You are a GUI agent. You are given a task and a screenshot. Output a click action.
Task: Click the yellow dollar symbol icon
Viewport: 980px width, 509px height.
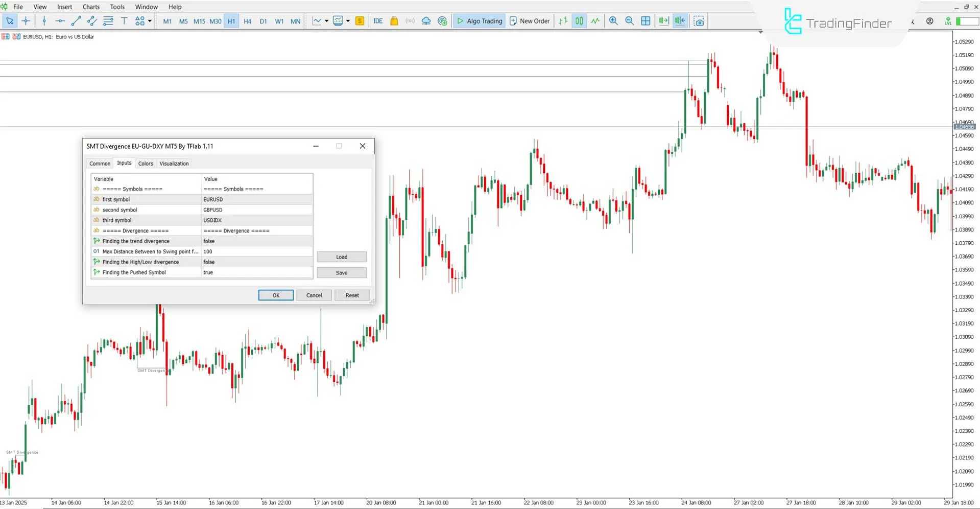(360, 21)
